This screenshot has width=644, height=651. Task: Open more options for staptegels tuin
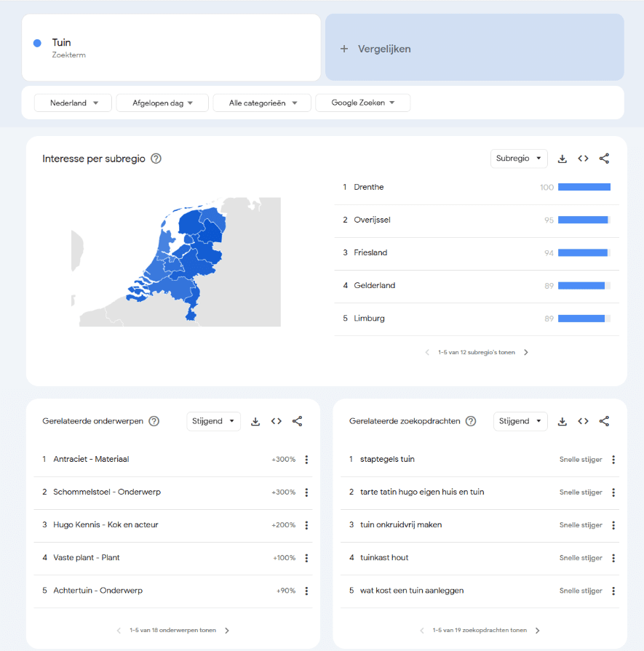pyautogui.click(x=613, y=460)
